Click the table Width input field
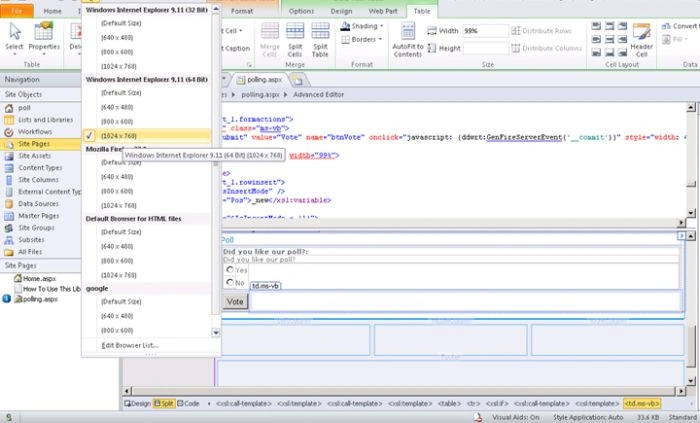The image size is (700, 423). point(486,31)
